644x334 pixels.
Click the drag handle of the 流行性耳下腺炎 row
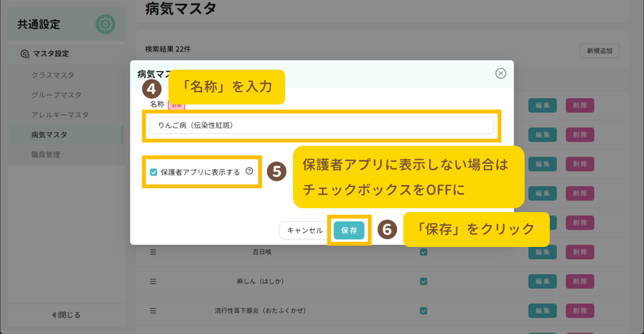pyautogui.click(x=154, y=311)
